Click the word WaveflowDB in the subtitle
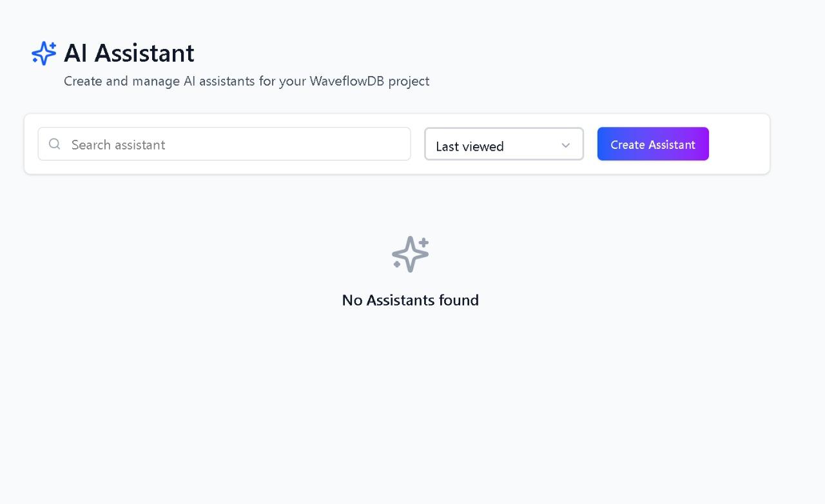This screenshot has height=504, width=825. tap(347, 81)
